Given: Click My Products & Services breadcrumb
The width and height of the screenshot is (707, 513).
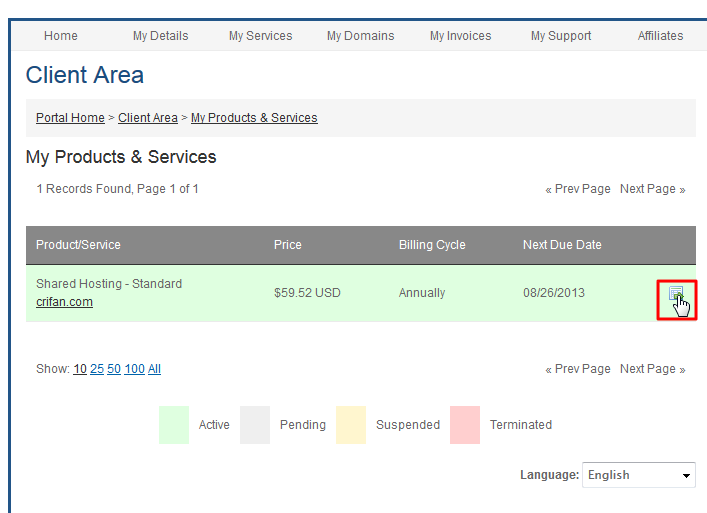Looking at the screenshot, I should click(x=254, y=118).
